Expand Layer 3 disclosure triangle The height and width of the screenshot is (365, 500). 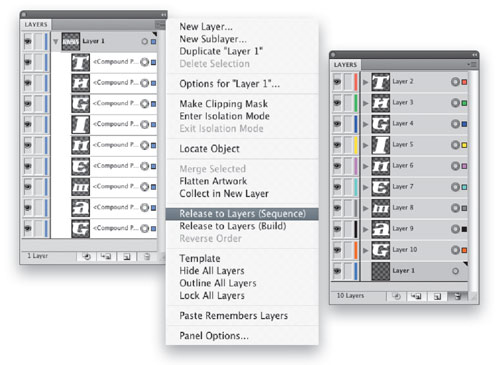[366, 103]
